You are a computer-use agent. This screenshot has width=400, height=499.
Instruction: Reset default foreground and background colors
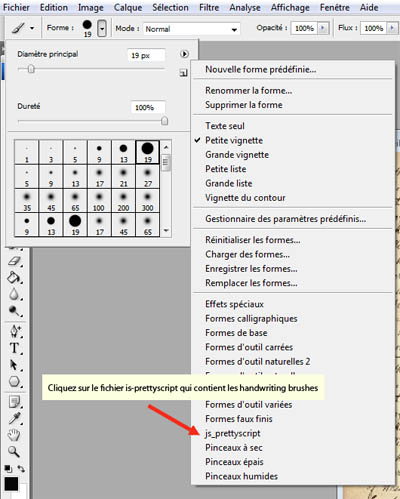(x=8, y=469)
